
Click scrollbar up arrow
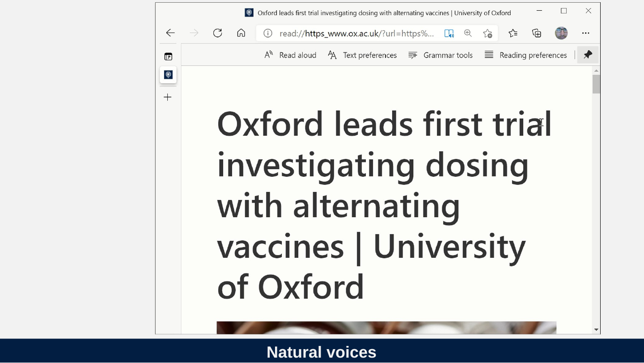pyautogui.click(x=596, y=71)
